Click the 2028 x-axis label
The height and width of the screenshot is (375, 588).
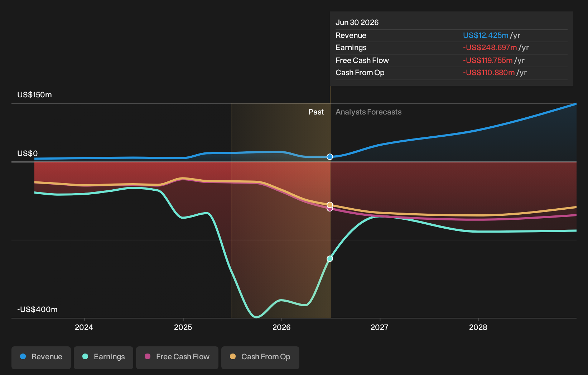(478, 327)
